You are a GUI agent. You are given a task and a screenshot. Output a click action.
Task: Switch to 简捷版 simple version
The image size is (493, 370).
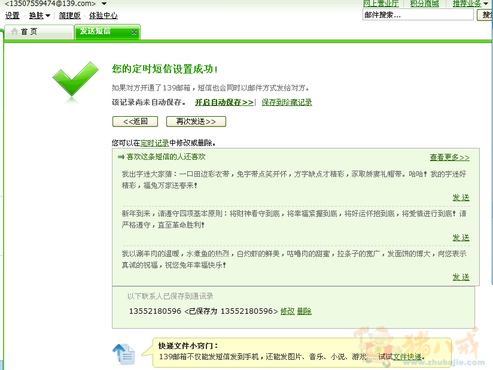pyautogui.click(x=70, y=15)
